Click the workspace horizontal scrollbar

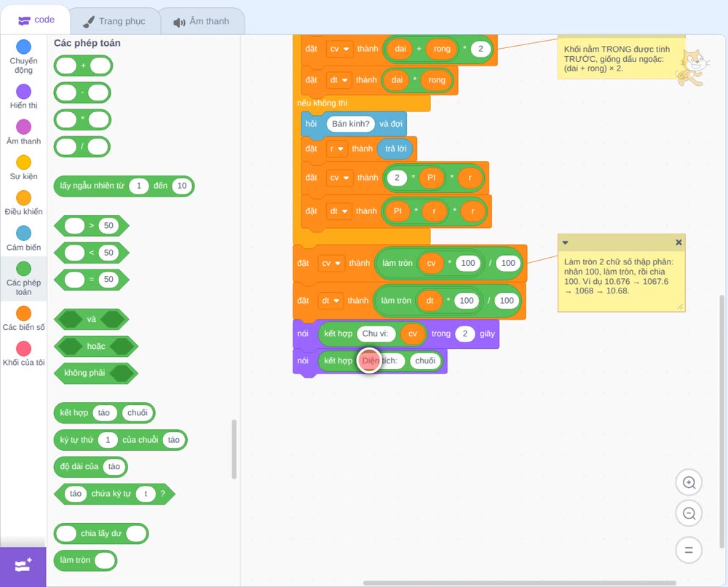coord(519,583)
